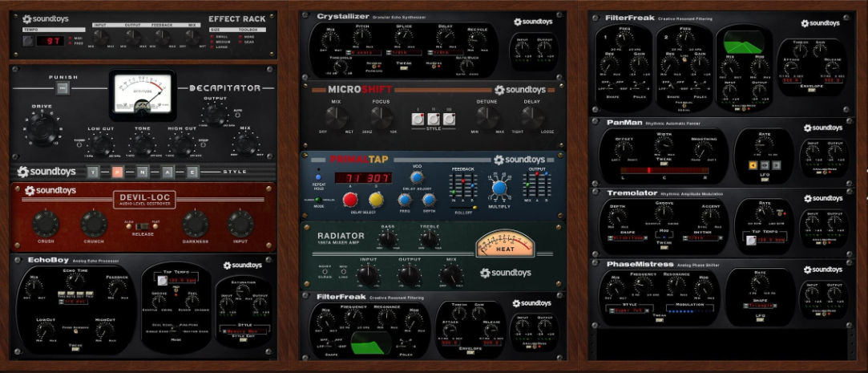
Task: Click the Soundtoys logo on MicroShift
Action: coord(520,90)
